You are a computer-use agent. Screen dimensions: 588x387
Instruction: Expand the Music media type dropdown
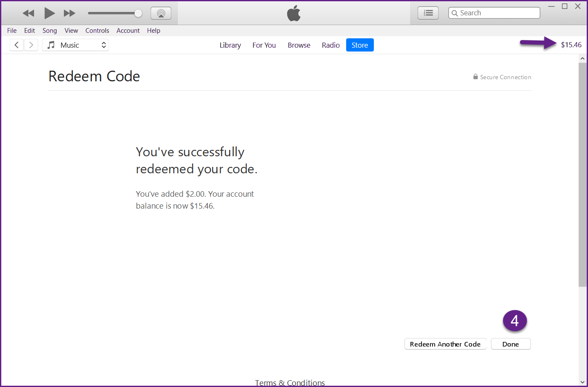[x=76, y=45]
